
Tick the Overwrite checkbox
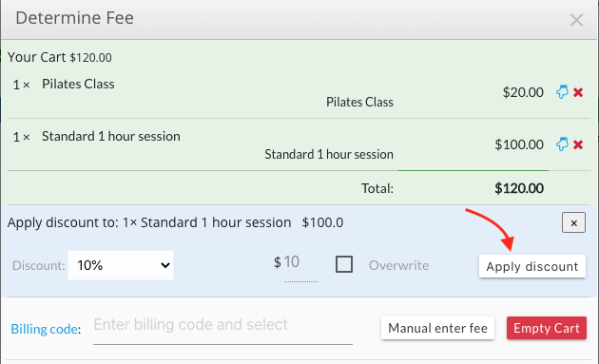(344, 264)
